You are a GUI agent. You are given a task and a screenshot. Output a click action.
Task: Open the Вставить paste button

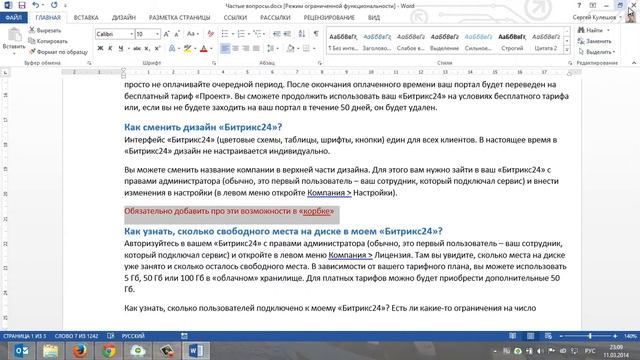(x=14, y=42)
